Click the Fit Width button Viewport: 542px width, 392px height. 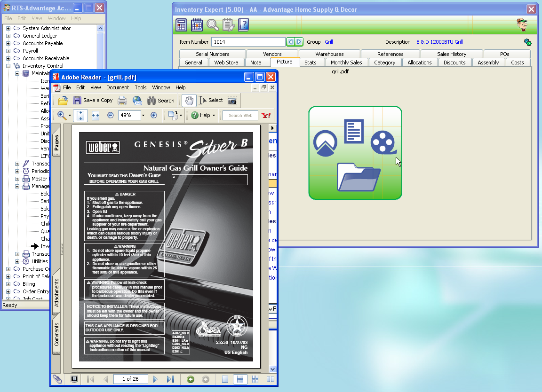pos(96,115)
